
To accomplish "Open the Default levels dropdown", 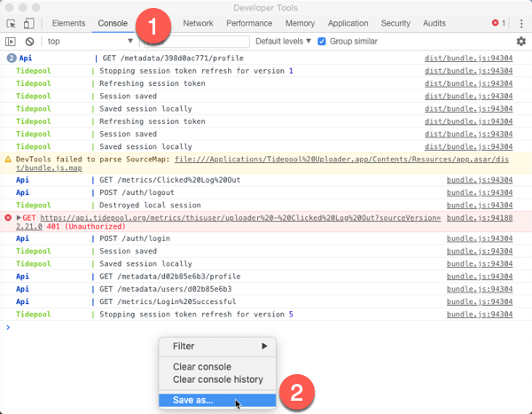I will pyautogui.click(x=283, y=42).
